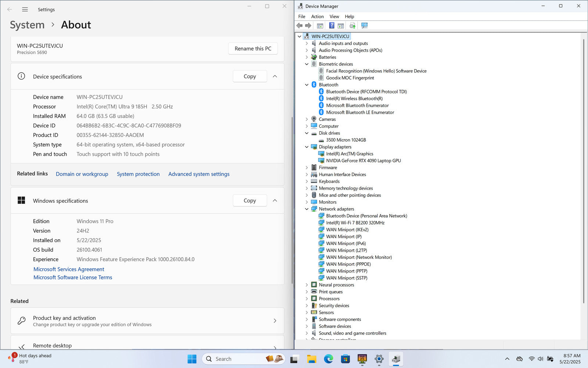Expand the Neural processors node
This screenshot has width=588, height=368.
pos(307,285)
